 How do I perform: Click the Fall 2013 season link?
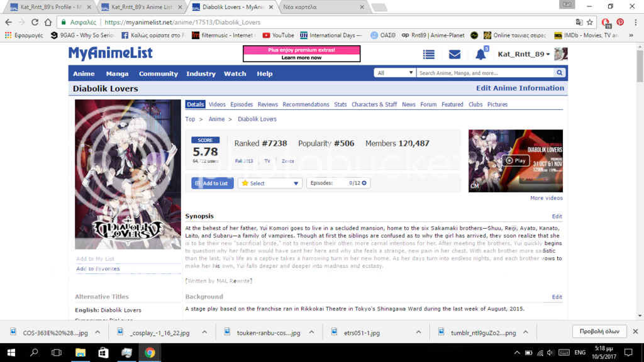(x=244, y=161)
